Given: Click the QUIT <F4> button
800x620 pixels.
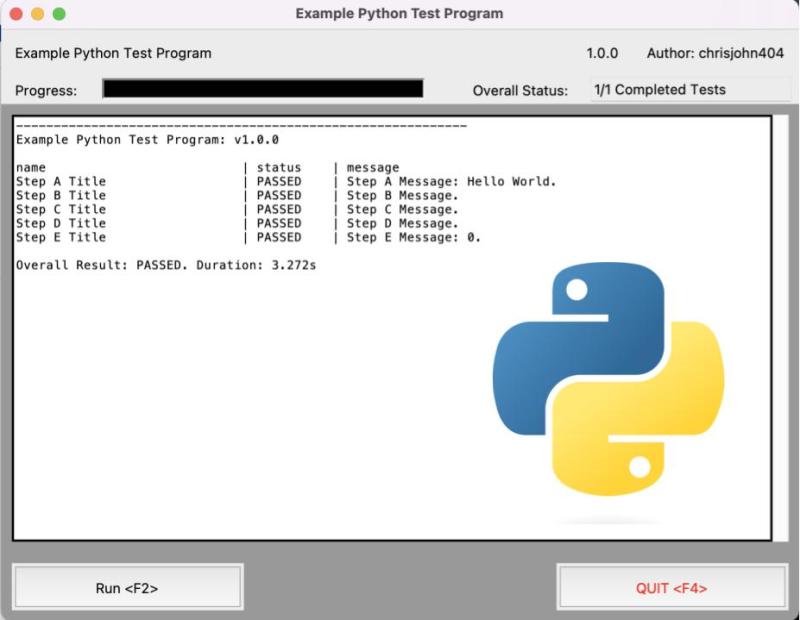Looking at the screenshot, I should (x=672, y=588).
